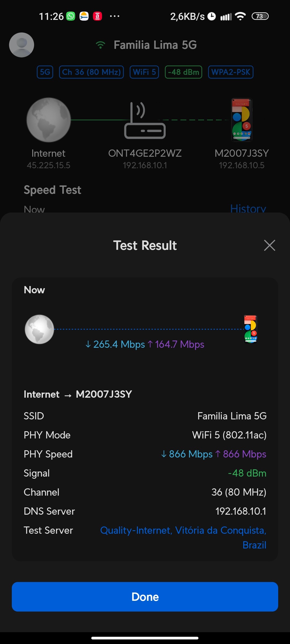Tap the router icon ONT4GE2P2WZ

click(x=145, y=120)
